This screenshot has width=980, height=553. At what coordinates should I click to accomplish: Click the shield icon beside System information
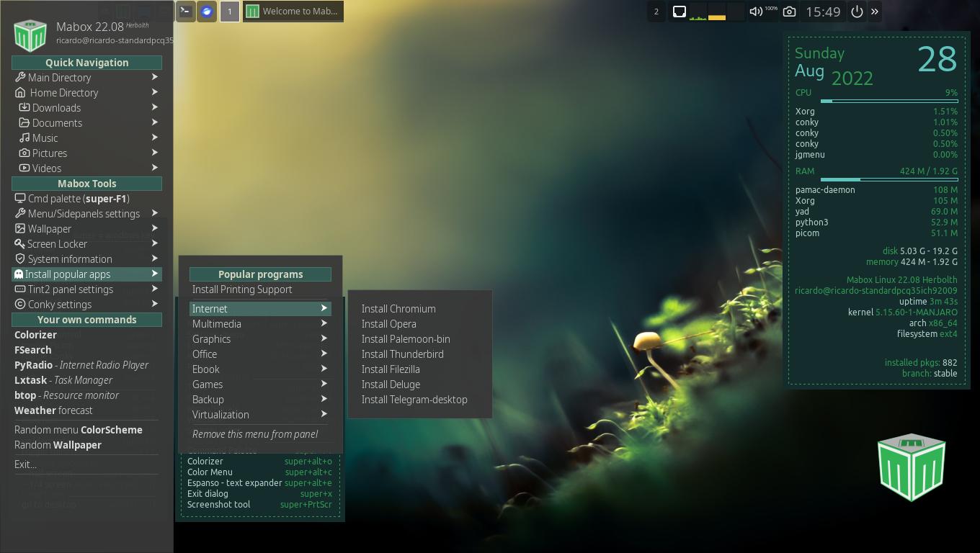pyautogui.click(x=20, y=258)
